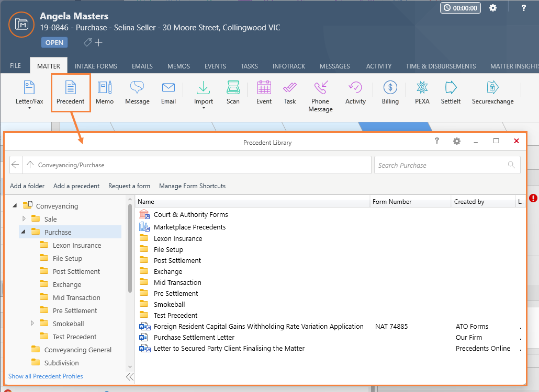Click the red alert icon
Image resolution: width=539 pixels, height=392 pixels.
[533, 198]
